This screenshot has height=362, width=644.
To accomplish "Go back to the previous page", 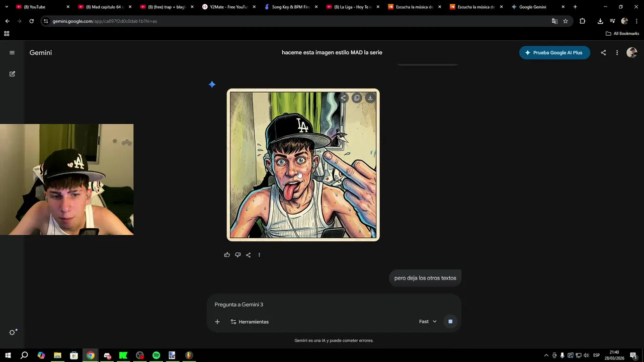I will point(7,21).
